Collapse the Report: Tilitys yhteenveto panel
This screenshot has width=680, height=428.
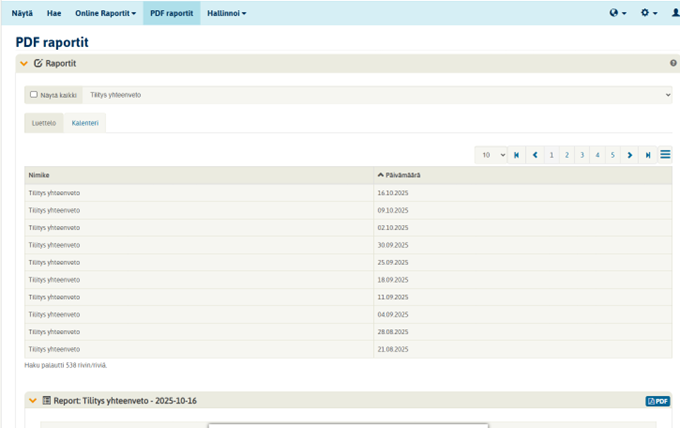[32, 401]
